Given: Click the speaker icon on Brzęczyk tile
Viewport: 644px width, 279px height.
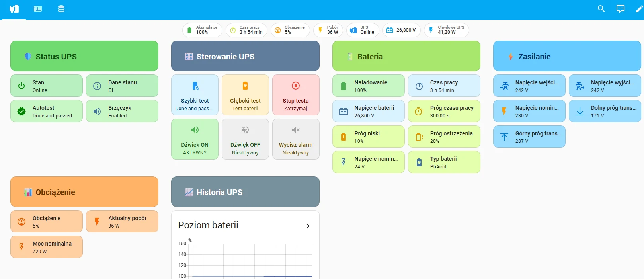Looking at the screenshot, I should tap(97, 111).
